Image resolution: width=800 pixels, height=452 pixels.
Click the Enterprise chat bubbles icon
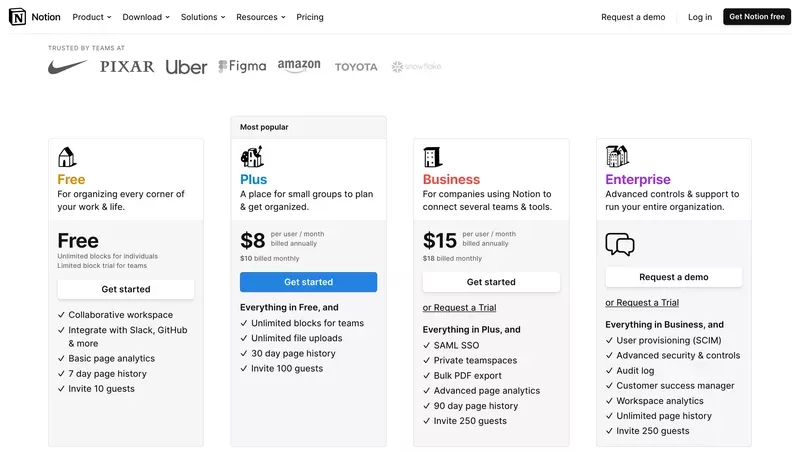pyautogui.click(x=620, y=244)
